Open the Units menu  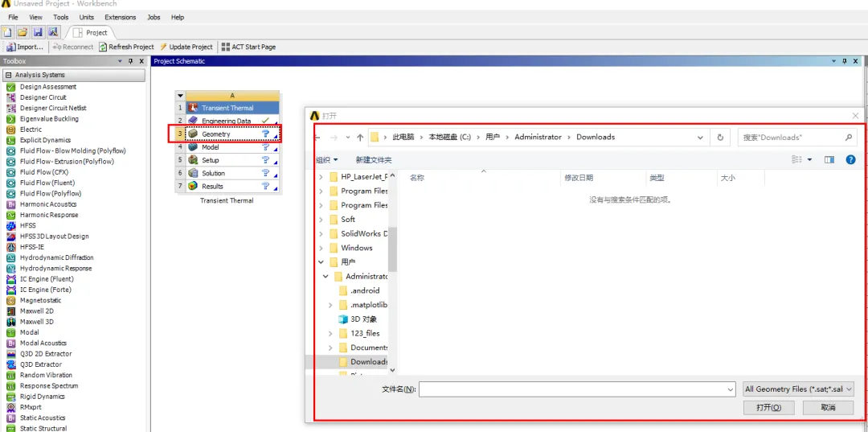coord(86,17)
